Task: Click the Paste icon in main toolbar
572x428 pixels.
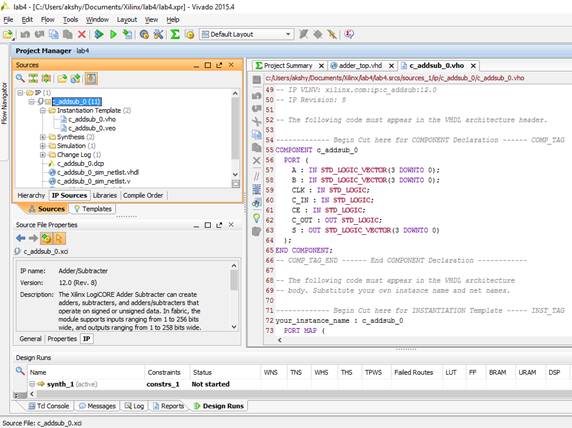Action: [x=67, y=34]
